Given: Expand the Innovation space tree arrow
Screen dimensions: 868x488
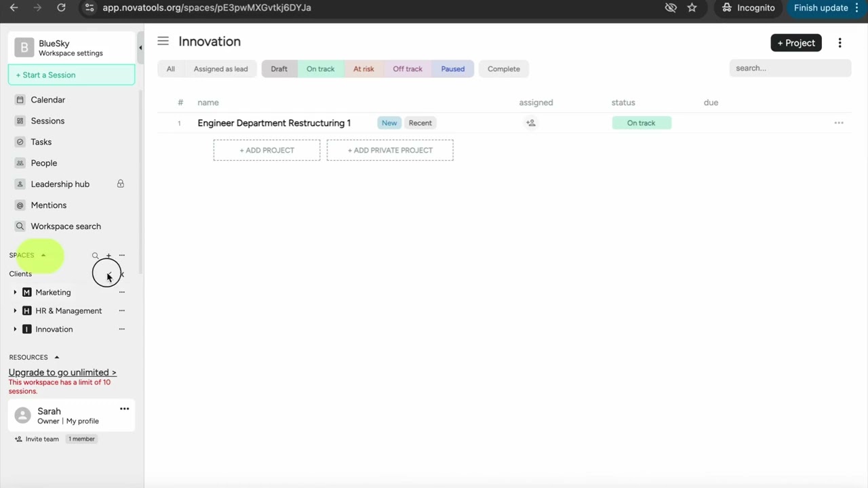Looking at the screenshot, I should (x=15, y=329).
